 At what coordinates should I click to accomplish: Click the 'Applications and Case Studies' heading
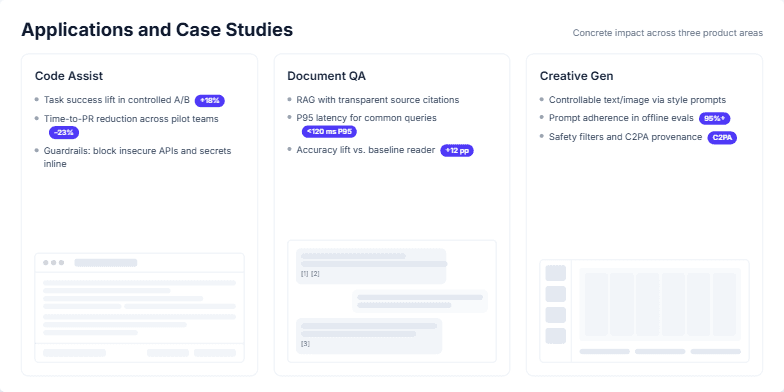[x=157, y=30]
